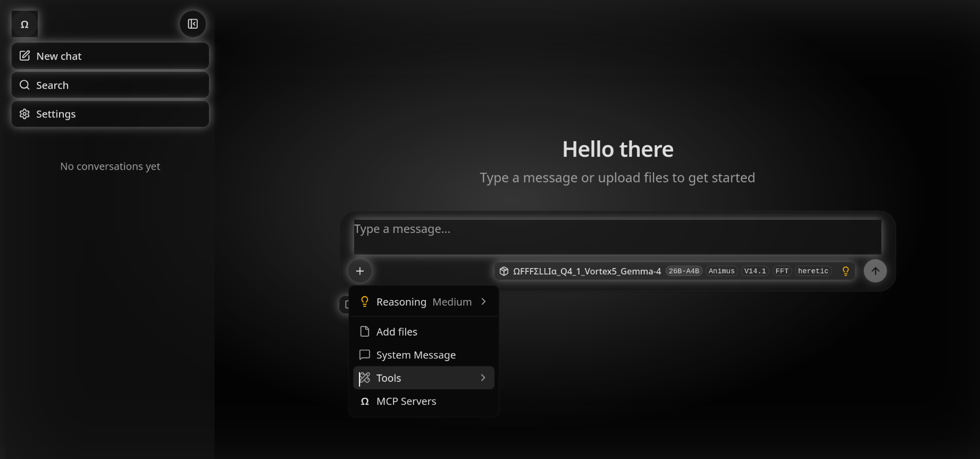The image size is (980, 459).
Task: Click the cube icon beside model name
Action: point(504,271)
